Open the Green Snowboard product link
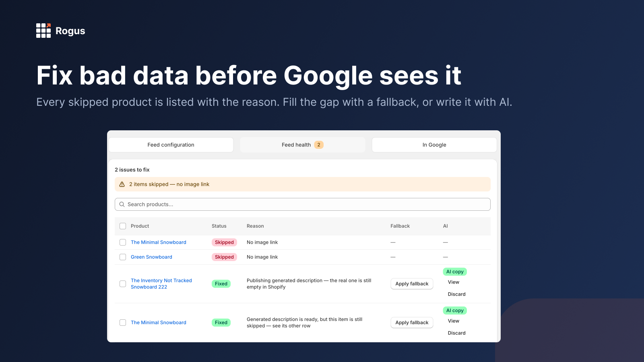The image size is (644, 362). (151, 257)
